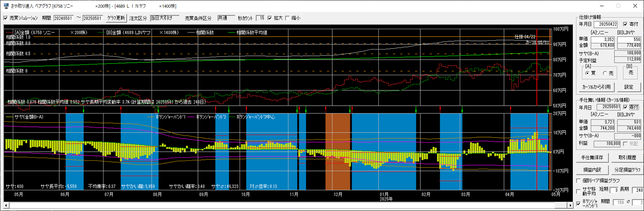The height and width of the screenshot is (211, 644).
Task: Click the 2025年 axis label
Action: pos(386,199)
